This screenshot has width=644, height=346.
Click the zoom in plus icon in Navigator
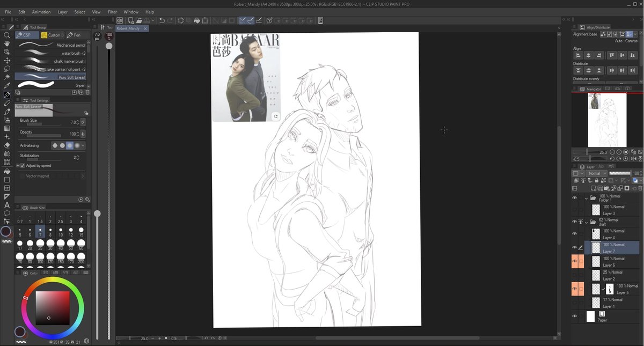pyautogui.click(x=619, y=152)
